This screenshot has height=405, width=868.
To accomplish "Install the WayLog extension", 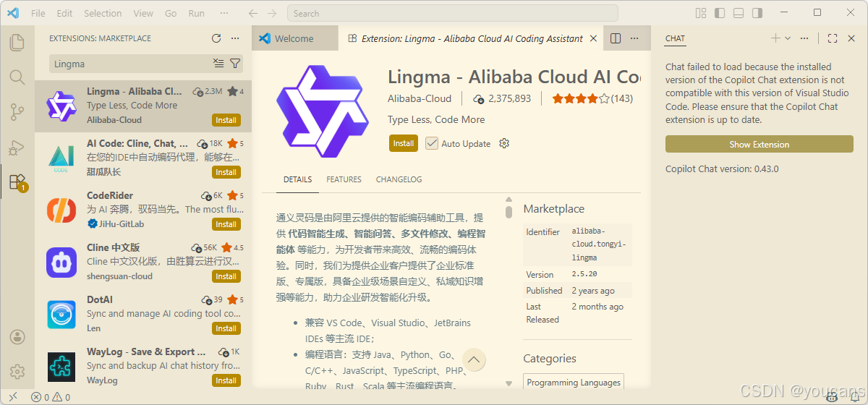I will 226,380.
